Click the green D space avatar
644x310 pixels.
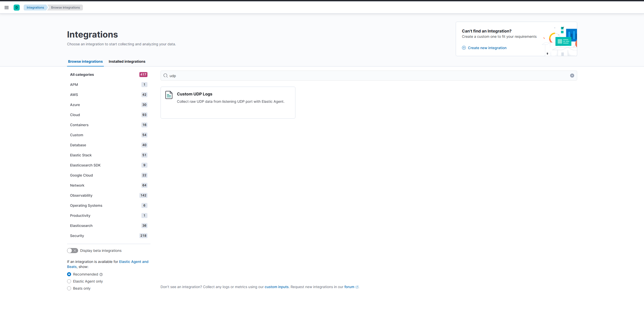pos(17,8)
